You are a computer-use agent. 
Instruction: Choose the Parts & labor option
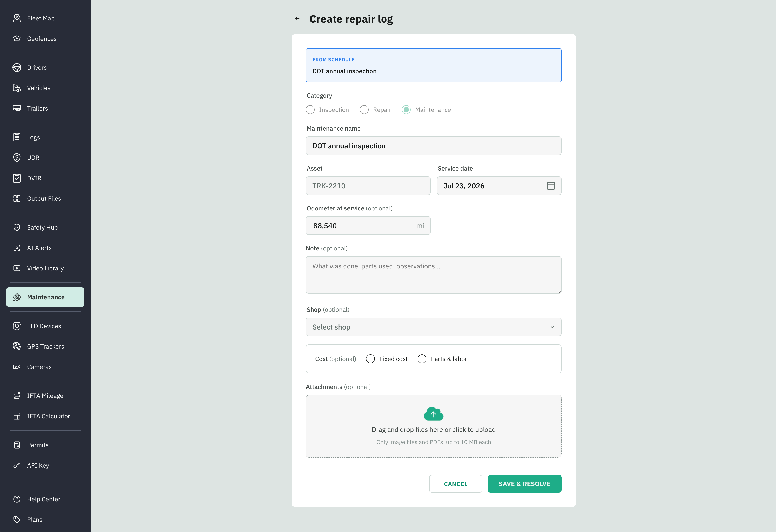tap(422, 359)
